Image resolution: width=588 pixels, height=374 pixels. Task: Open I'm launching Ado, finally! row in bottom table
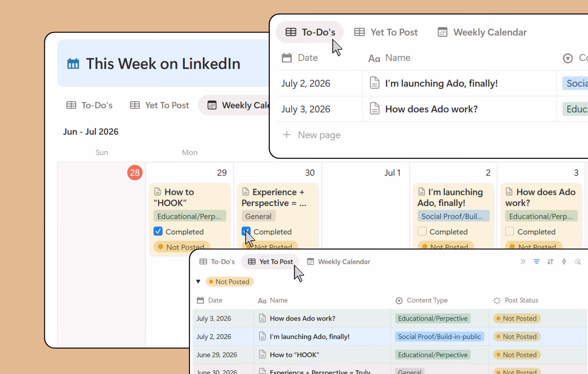pos(310,336)
